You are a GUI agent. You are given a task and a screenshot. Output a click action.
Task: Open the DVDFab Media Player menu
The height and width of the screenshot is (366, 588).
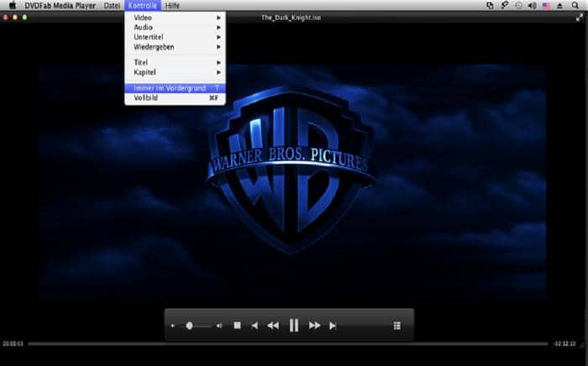(60, 6)
